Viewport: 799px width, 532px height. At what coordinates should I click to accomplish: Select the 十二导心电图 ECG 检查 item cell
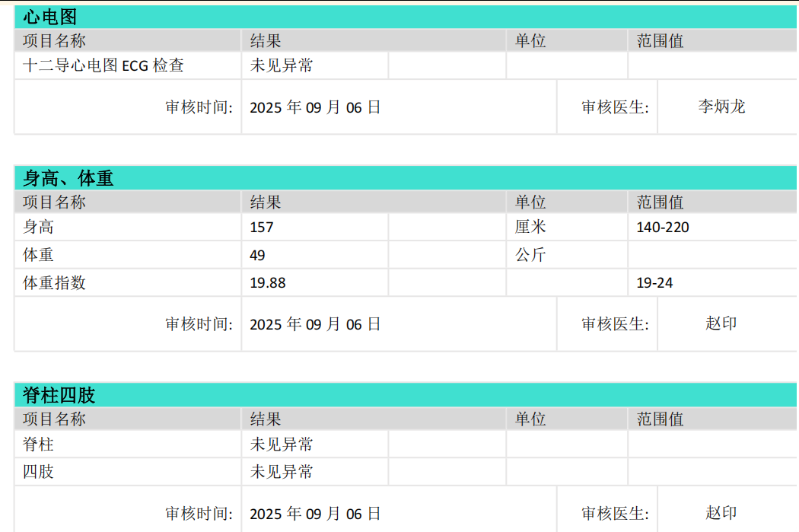[x=103, y=66]
